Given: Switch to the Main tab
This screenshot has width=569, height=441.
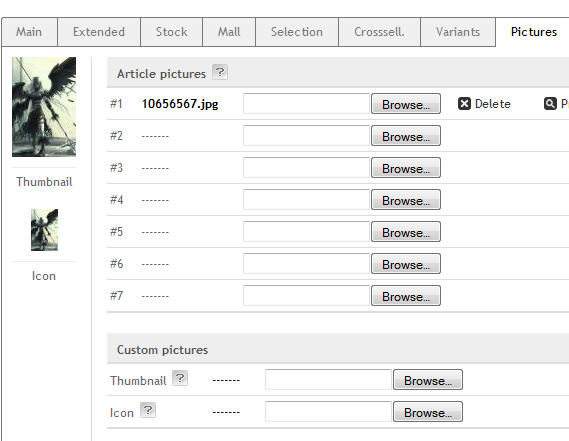Looking at the screenshot, I should pyautogui.click(x=29, y=32).
